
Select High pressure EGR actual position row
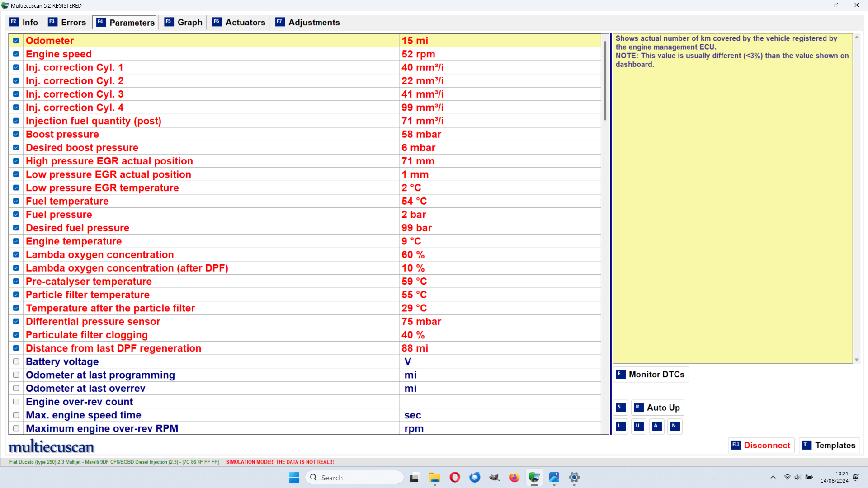coord(305,161)
